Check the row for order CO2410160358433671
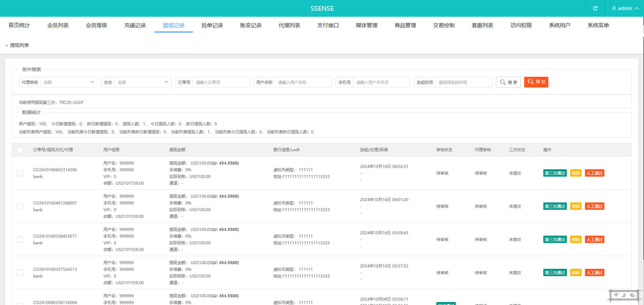Viewport: 644px width, 305px height. point(20,240)
